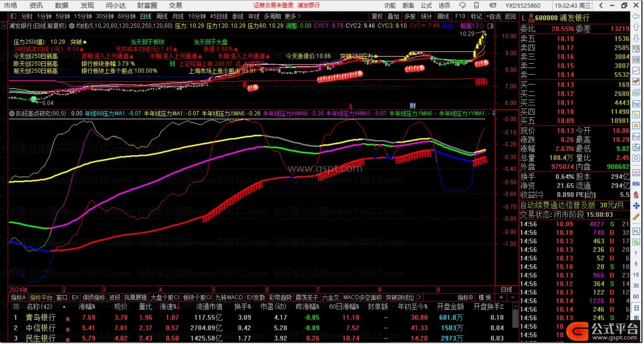Open the tree structure sidebar icon

(x=636, y=115)
